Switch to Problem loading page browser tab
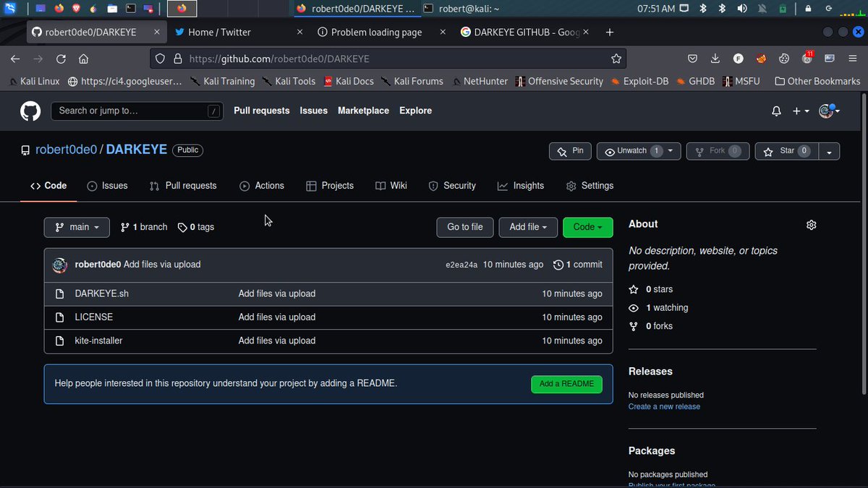This screenshot has width=868, height=488. (x=382, y=33)
